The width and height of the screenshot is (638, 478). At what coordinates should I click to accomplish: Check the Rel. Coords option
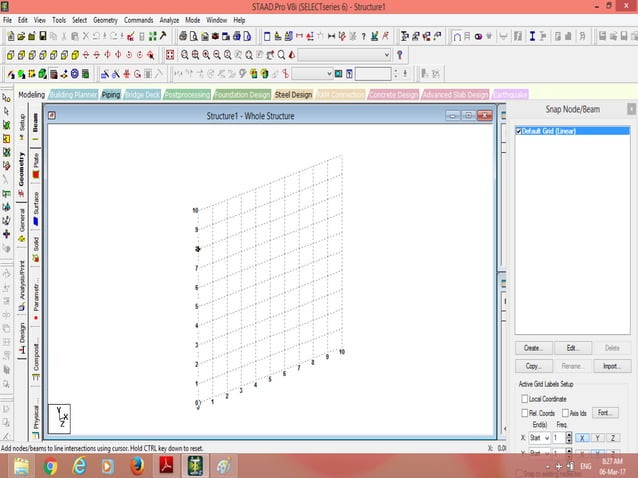[526, 412]
